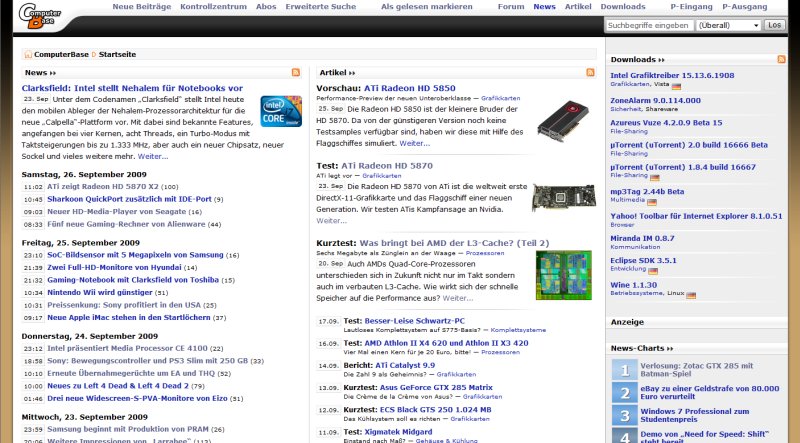This screenshot has width=800, height=443.
Task: Open Sharkoon QuickPort IDE-Port news
Action: 129,199
